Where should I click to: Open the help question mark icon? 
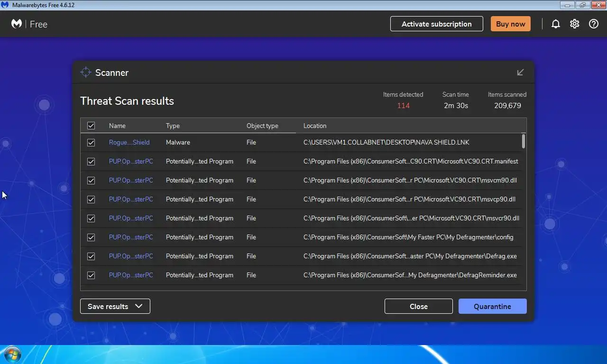(x=594, y=24)
